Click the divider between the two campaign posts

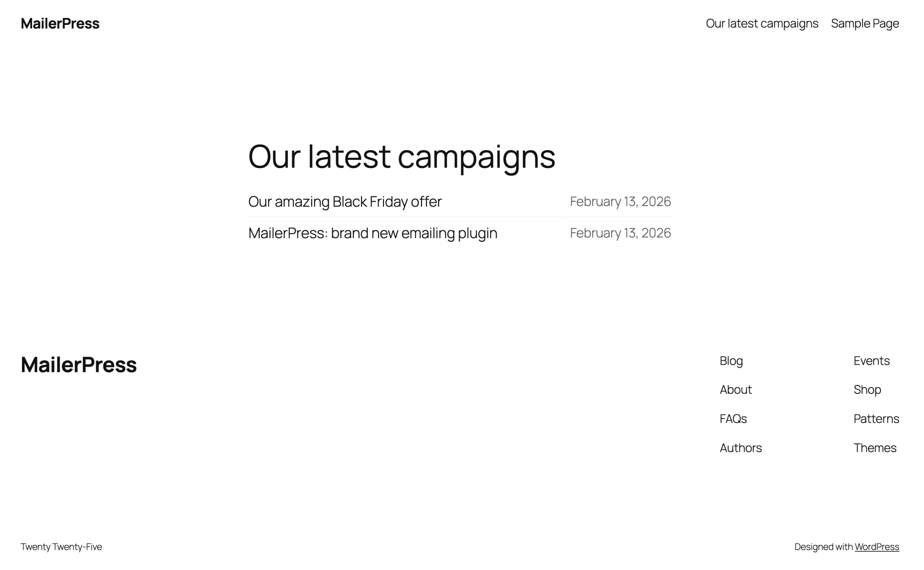pyautogui.click(x=459, y=217)
